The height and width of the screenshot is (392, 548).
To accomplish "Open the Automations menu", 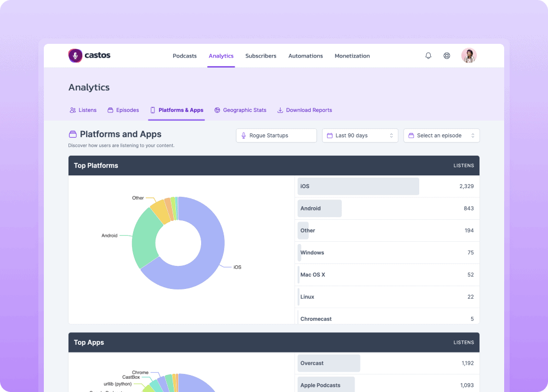I will pyautogui.click(x=305, y=56).
